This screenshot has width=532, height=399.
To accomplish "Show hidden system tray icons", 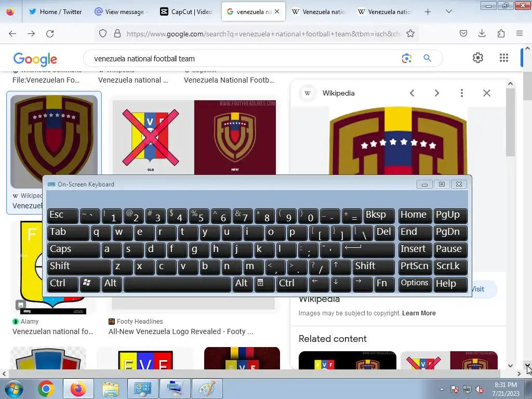I will click(442, 390).
